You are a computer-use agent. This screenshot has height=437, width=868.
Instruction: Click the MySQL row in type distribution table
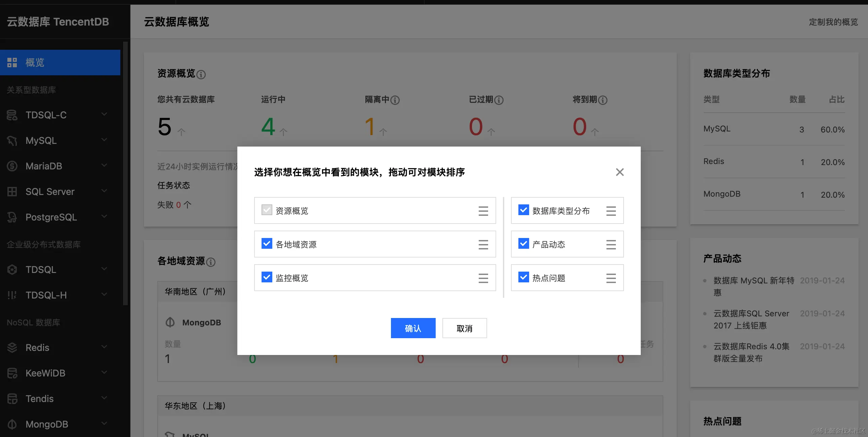tap(774, 129)
